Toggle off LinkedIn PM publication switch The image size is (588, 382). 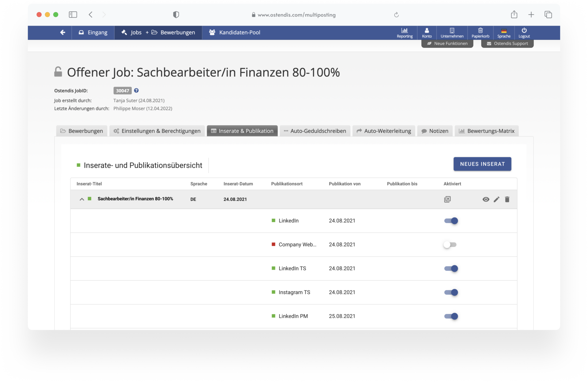[x=451, y=316]
